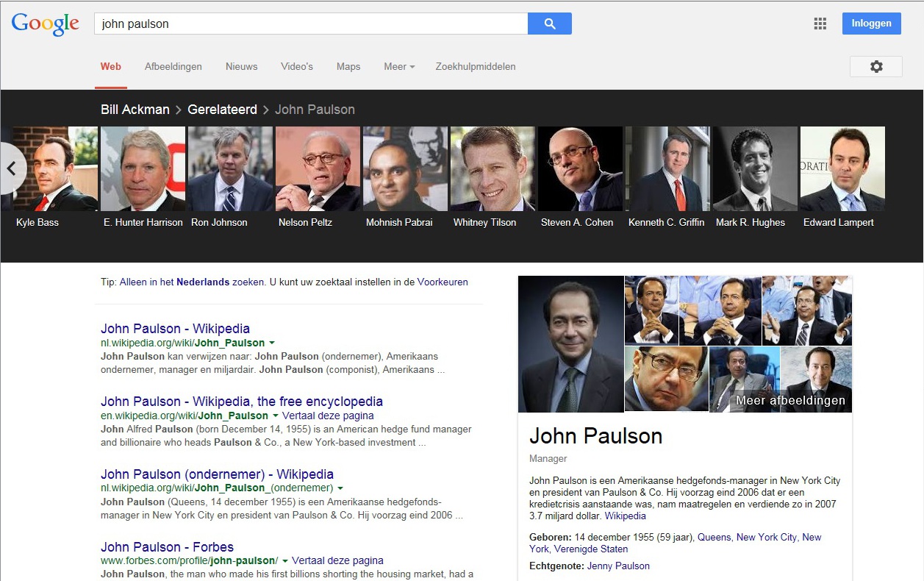Focus the search box containing john paulson

point(311,24)
